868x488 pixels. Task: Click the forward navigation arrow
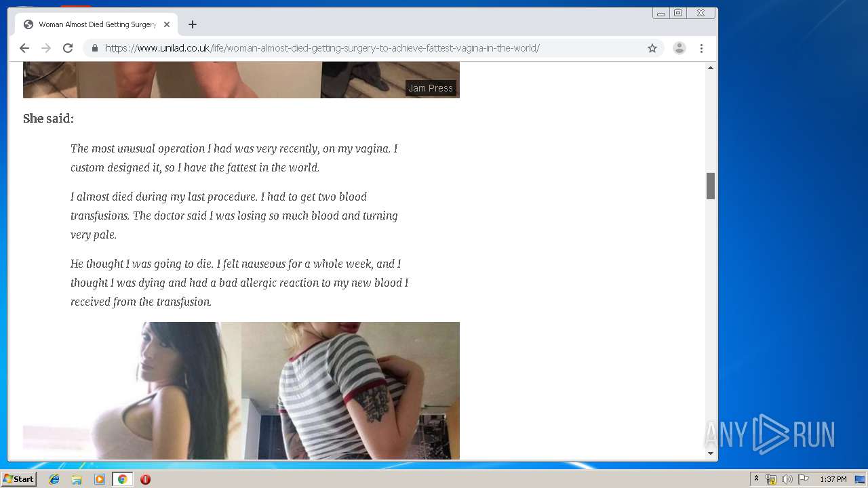click(46, 48)
